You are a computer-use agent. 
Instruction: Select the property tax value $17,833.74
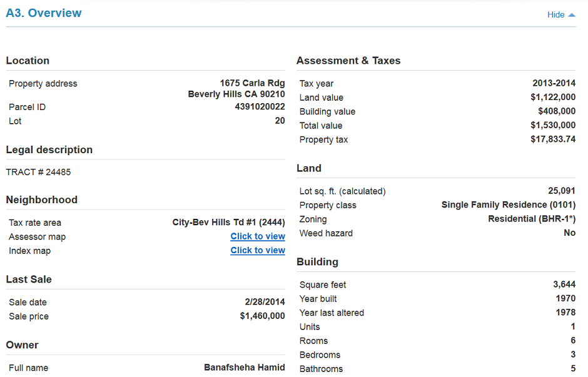tap(554, 139)
